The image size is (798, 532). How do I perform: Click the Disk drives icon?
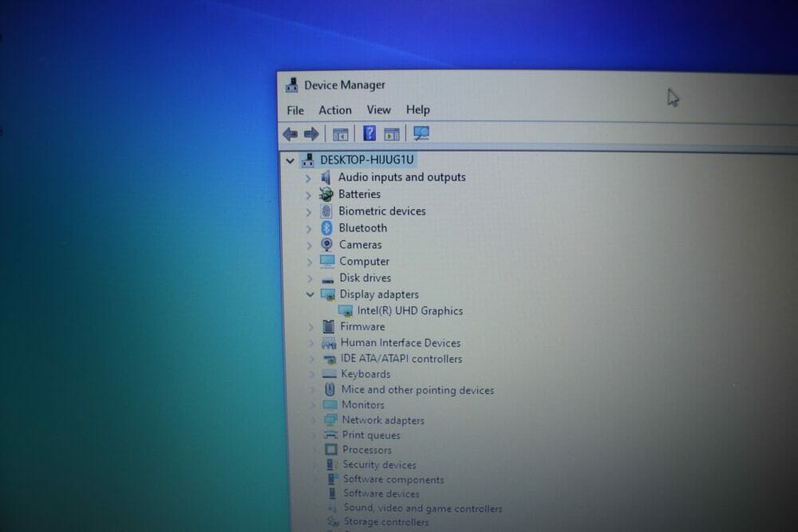(328, 279)
